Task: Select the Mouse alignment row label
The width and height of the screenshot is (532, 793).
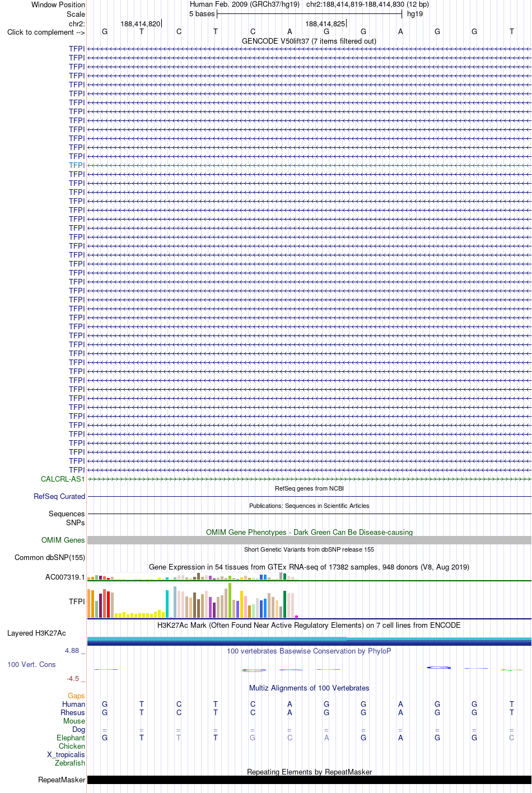Action: click(x=74, y=721)
